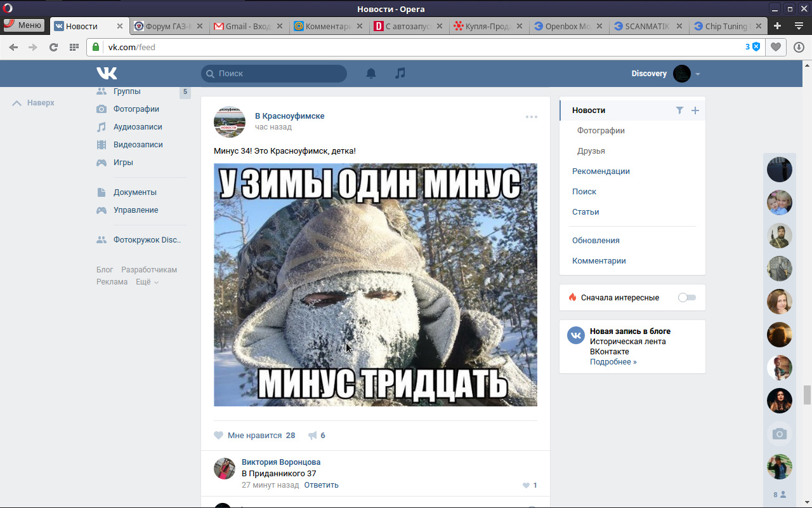Add the page to bookmarks with heart icon
This screenshot has height=508, width=812.
coord(776,47)
